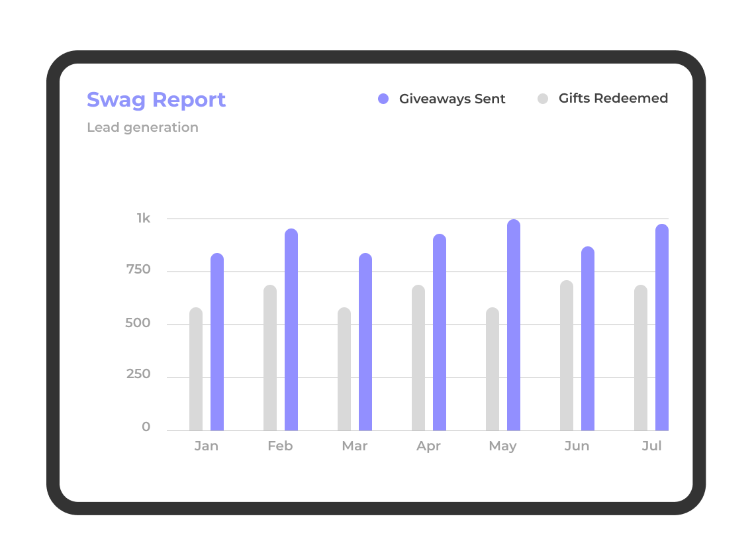Select the Gifts Redeemed legend label
The height and width of the screenshot is (553, 756).
613,98
